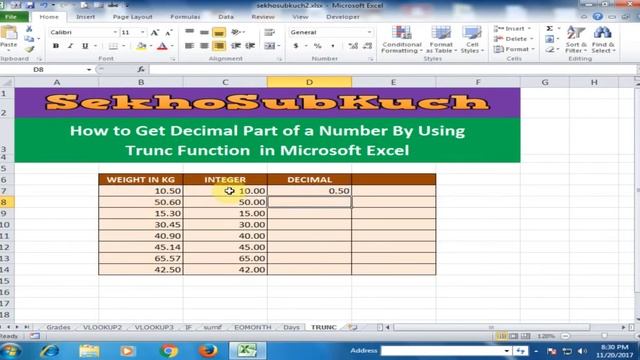Toggle Middle Align vertical alignment
Screen dimensions: 640x360
[204, 32]
